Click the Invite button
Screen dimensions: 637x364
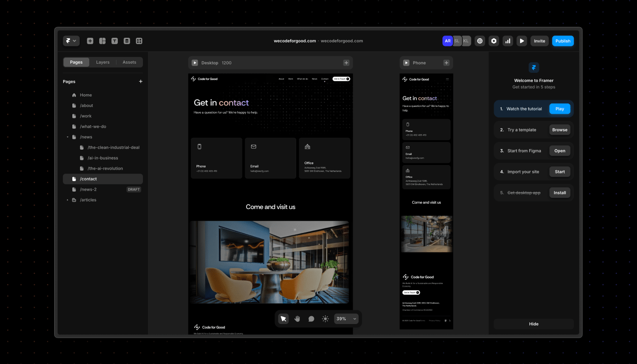coord(540,41)
